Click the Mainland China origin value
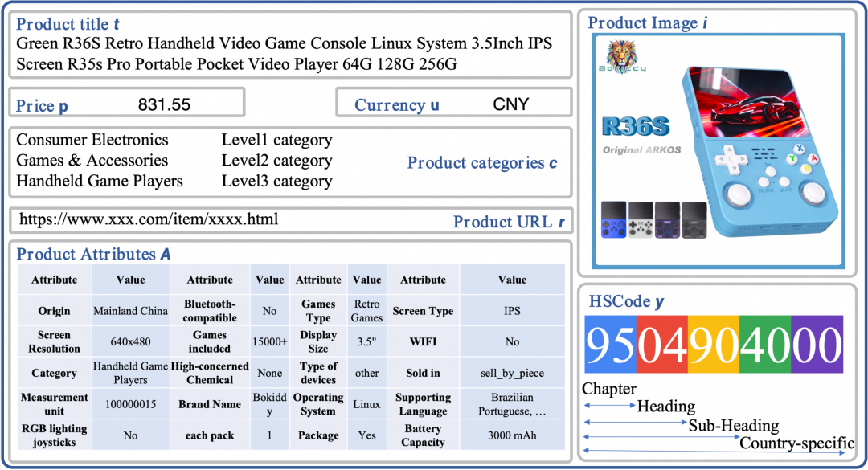868x470 pixels. 131,311
